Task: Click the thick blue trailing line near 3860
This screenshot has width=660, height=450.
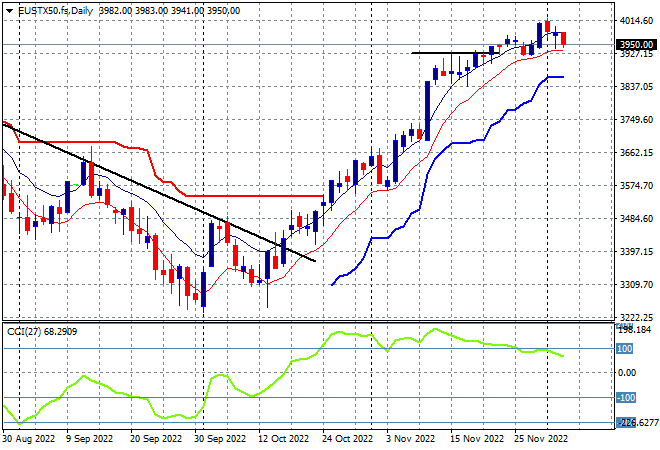Action: (555, 77)
